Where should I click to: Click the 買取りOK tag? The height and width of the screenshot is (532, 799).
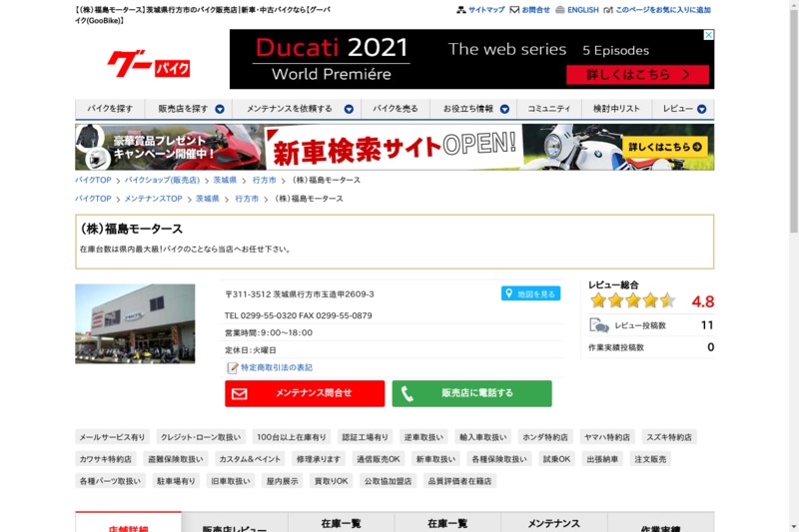[x=332, y=481]
